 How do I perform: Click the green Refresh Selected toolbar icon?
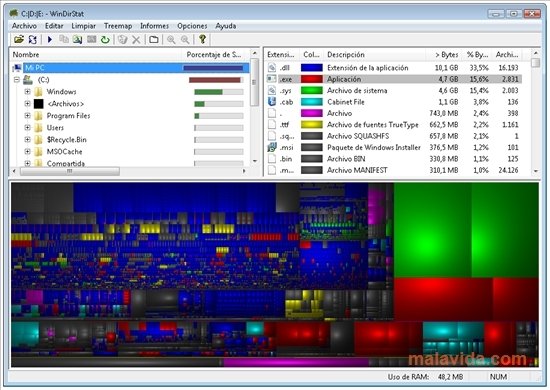(105, 40)
